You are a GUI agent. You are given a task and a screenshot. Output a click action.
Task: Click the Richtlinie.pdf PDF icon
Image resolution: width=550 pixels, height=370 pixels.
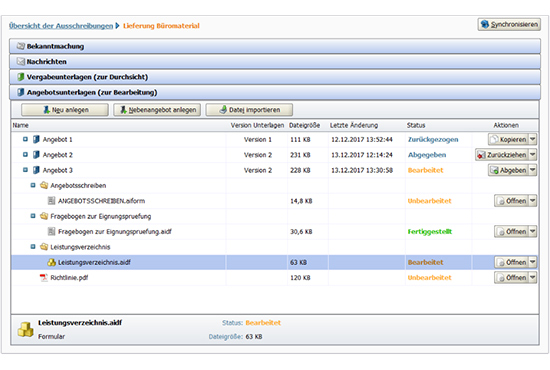44,278
